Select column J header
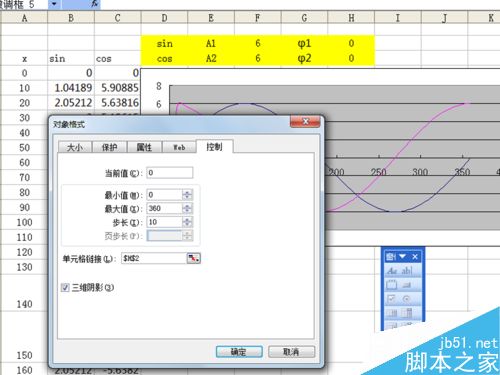This screenshot has width=500, height=375. [x=444, y=17]
